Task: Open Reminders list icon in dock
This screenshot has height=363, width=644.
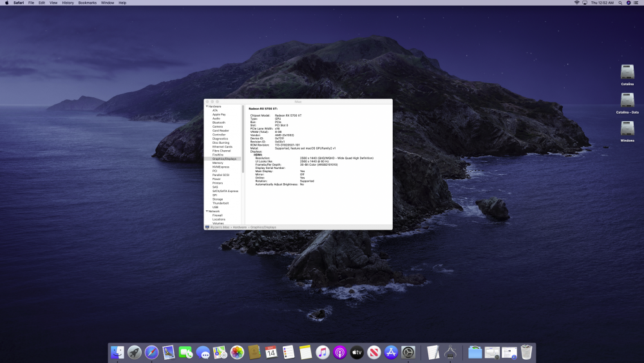Action: [289, 352]
